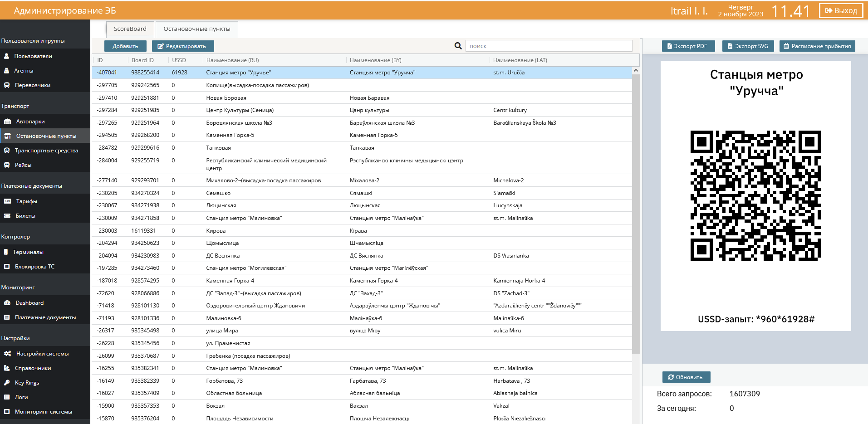Click the Dashboard gauge icon

7,303
